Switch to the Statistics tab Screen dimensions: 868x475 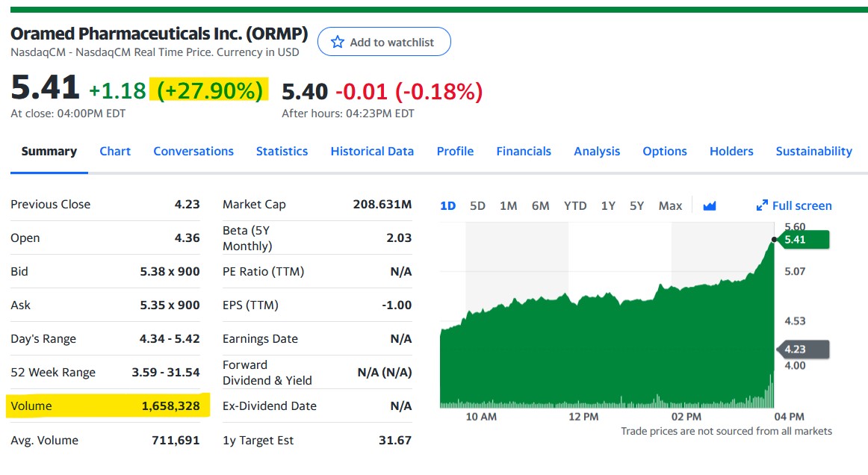[282, 151]
